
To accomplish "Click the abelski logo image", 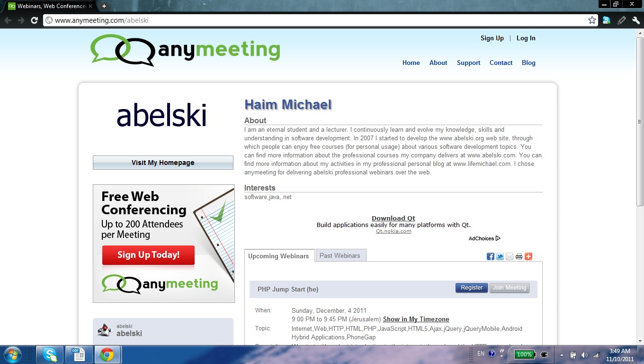I will [161, 116].
